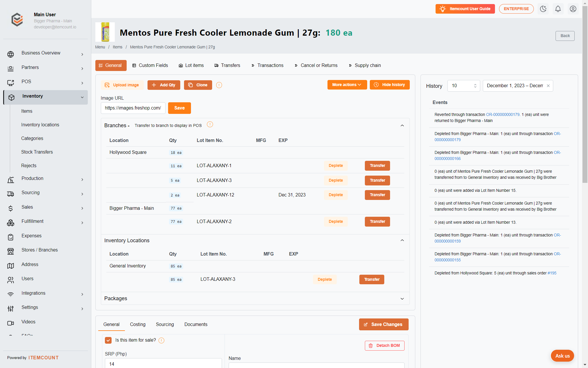Image resolution: width=588 pixels, height=368 pixels.
Task: Collapse the Inventory sidebar menu
Action: tap(45, 97)
